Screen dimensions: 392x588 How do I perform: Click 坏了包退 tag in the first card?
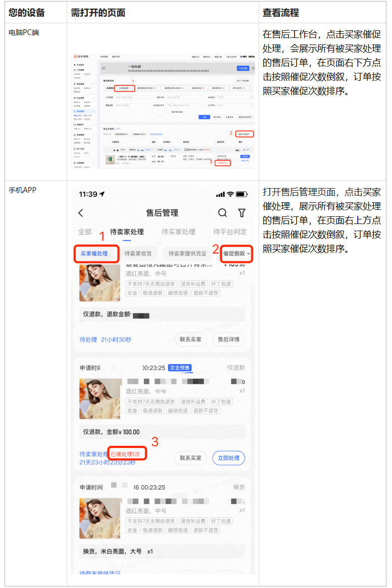click(x=221, y=284)
